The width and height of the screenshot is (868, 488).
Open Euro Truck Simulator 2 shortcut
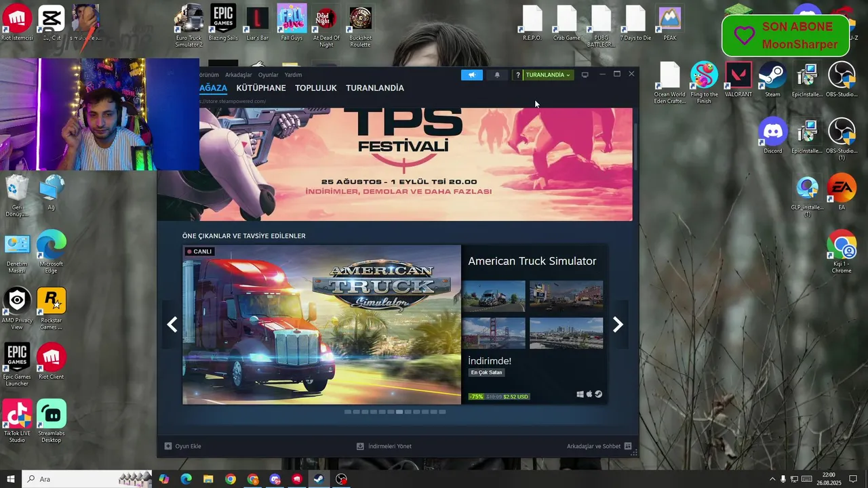tap(189, 26)
